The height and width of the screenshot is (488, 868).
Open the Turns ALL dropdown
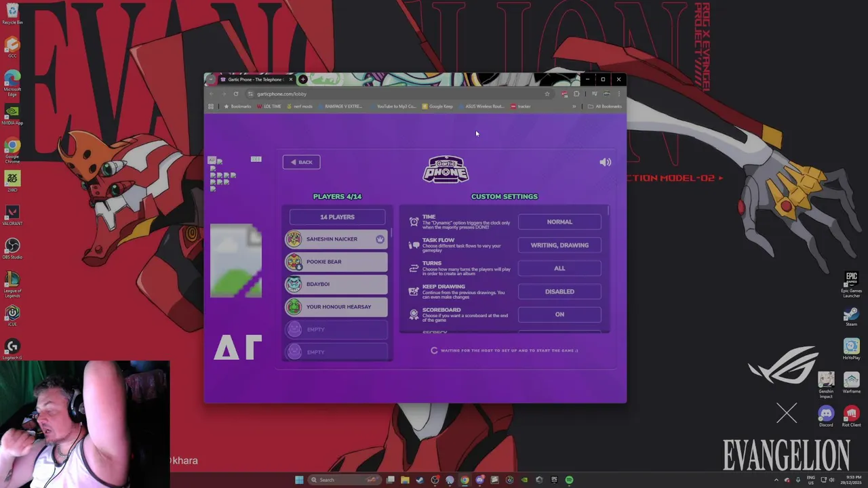(x=559, y=268)
